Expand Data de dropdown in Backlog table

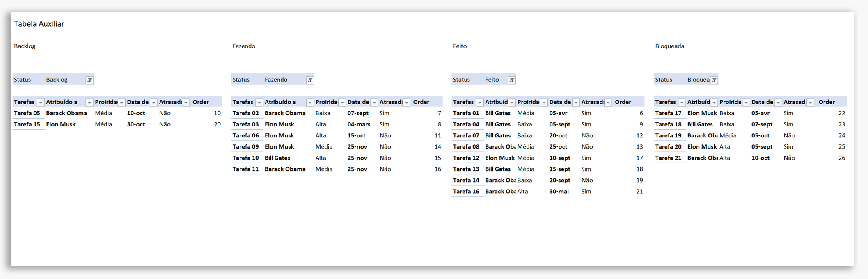[153, 103]
